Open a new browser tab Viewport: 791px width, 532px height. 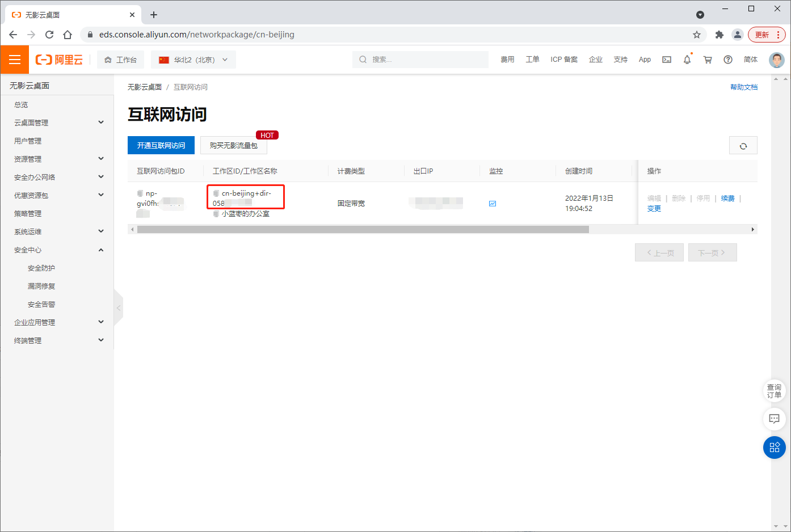pos(154,15)
